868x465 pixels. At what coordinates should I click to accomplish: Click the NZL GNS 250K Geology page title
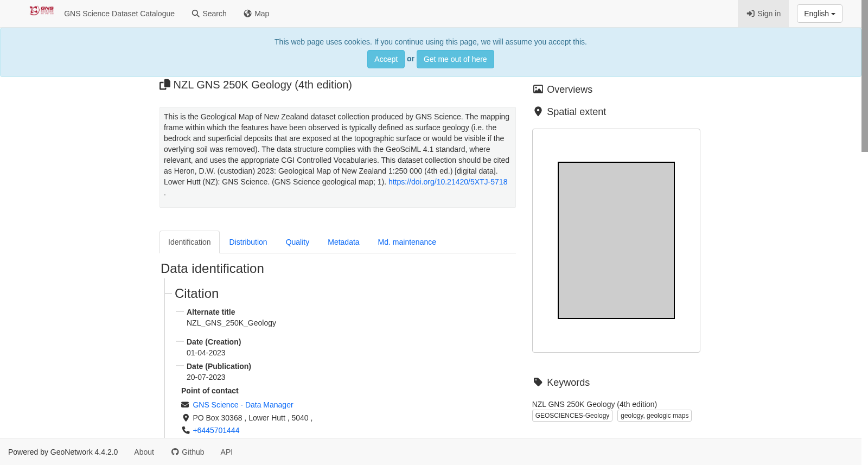(x=263, y=85)
